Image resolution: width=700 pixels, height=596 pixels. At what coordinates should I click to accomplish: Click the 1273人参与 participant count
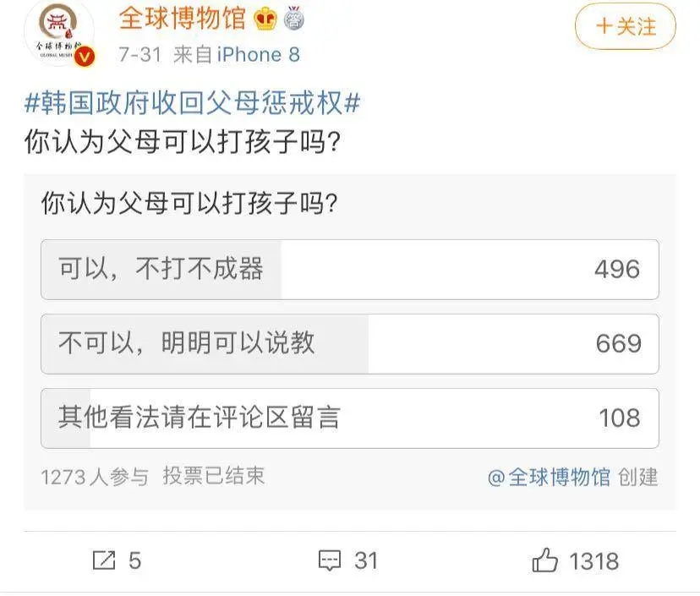[x=94, y=477]
